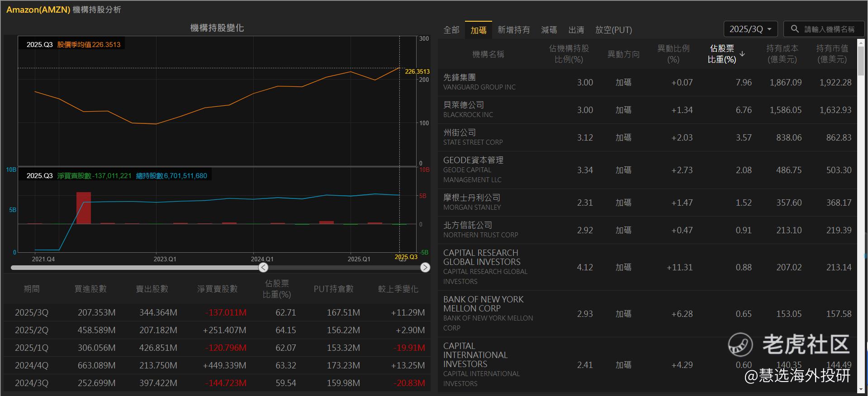This screenshot has width=868, height=396.
Task: Select the 新增持有 tab
Action: click(x=513, y=30)
